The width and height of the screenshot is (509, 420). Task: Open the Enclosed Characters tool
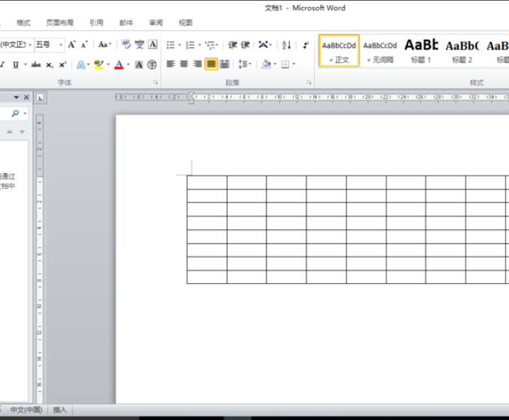tap(152, 65)
